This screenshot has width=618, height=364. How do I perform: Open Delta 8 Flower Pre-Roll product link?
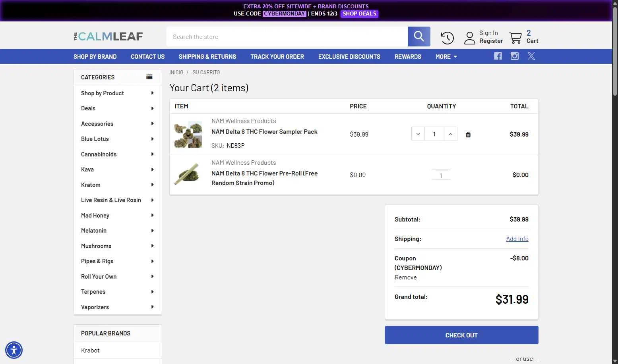(264, 178)
